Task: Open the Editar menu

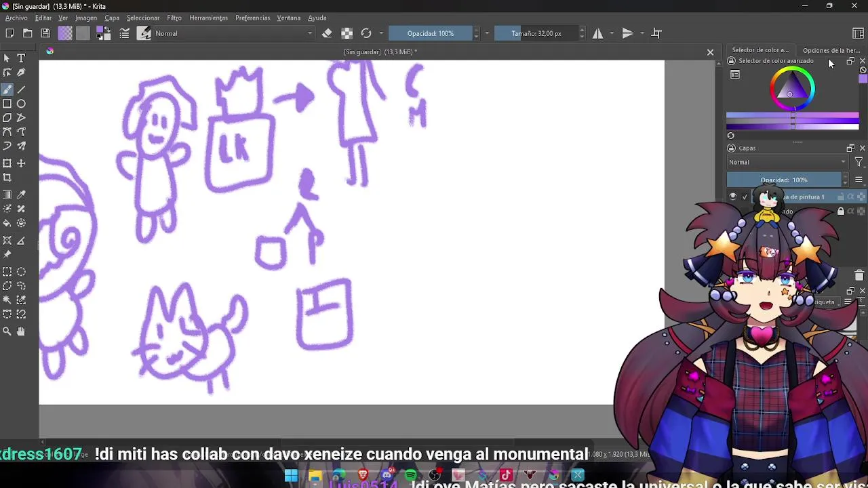Action: [43, 18]
